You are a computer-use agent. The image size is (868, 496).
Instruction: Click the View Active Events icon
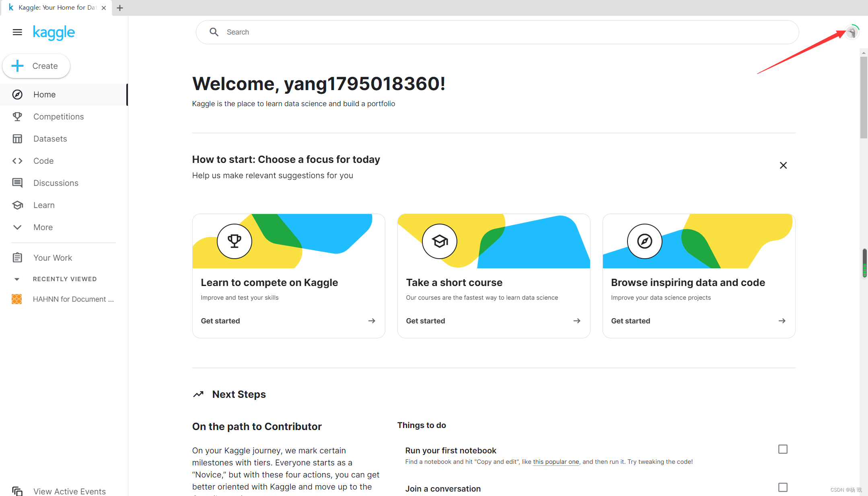tap(17, 491)
